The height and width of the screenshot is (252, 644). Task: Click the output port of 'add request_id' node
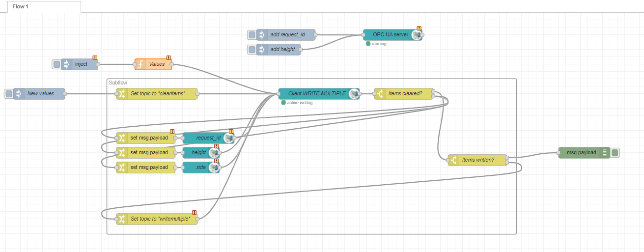pos(315,35)
